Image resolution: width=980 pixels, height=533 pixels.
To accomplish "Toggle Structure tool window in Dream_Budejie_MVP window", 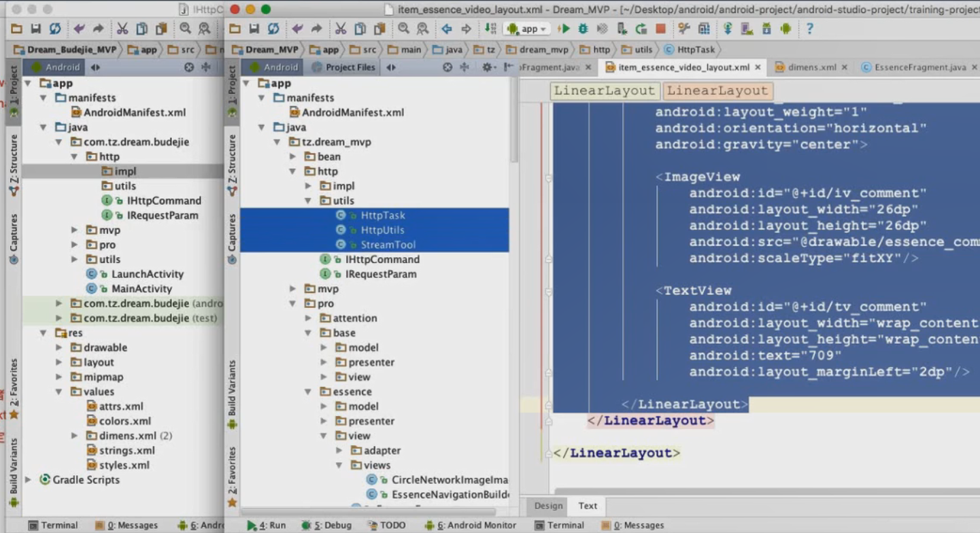I will click(x=14, y=165).
